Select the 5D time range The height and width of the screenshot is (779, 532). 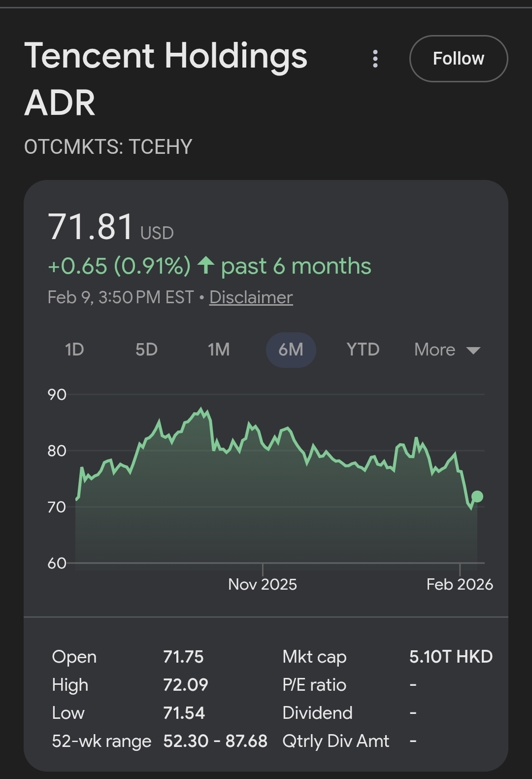click(x=146, y=350)
